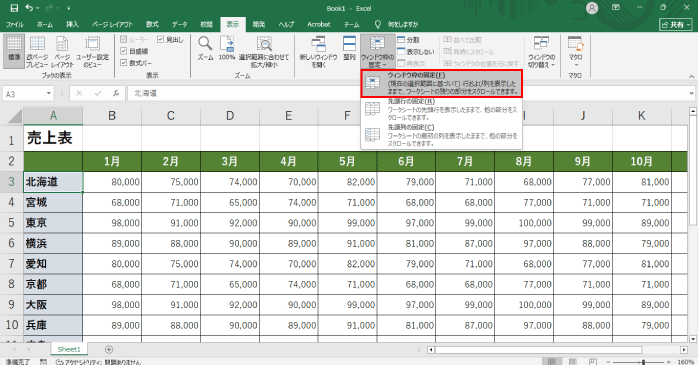Add a new sheet with plus icon
This screenshot has width=698, height=365.
coord(109,349)
